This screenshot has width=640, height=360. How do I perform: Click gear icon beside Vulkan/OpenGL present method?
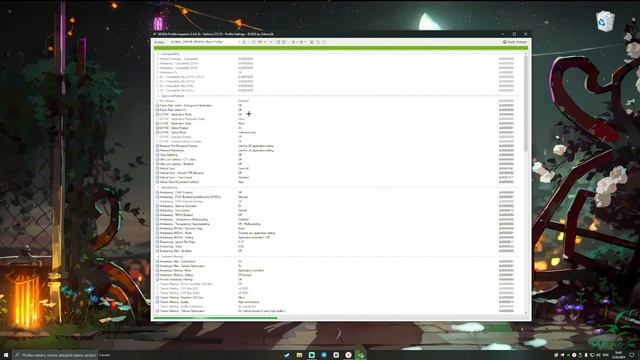157,182
